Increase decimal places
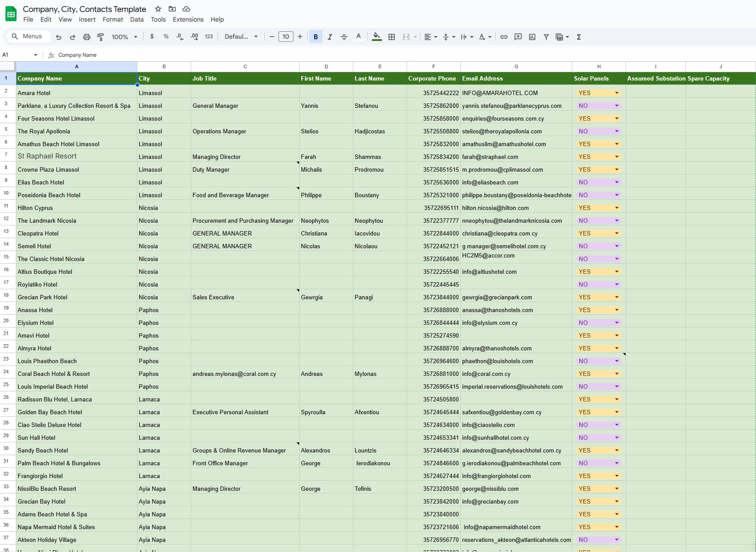Image resolution: width=756 pixels, height=552 pixels. pyautogui.click(x=194, y=37)
